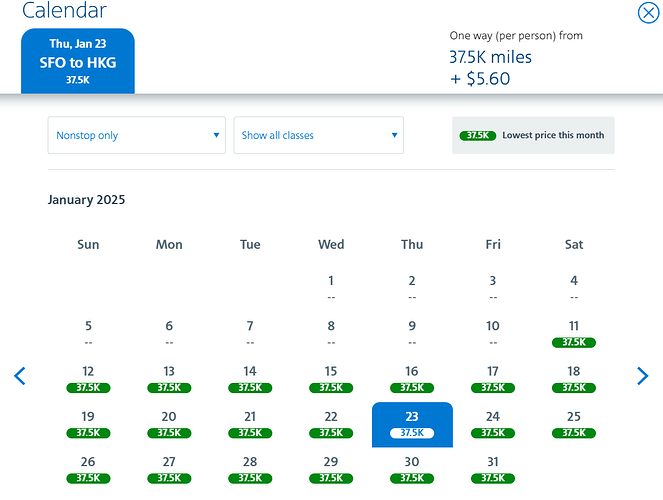This screenshot has width=663, height=500.
Task: Click unavailable date January 8
Action: point(331,333)
